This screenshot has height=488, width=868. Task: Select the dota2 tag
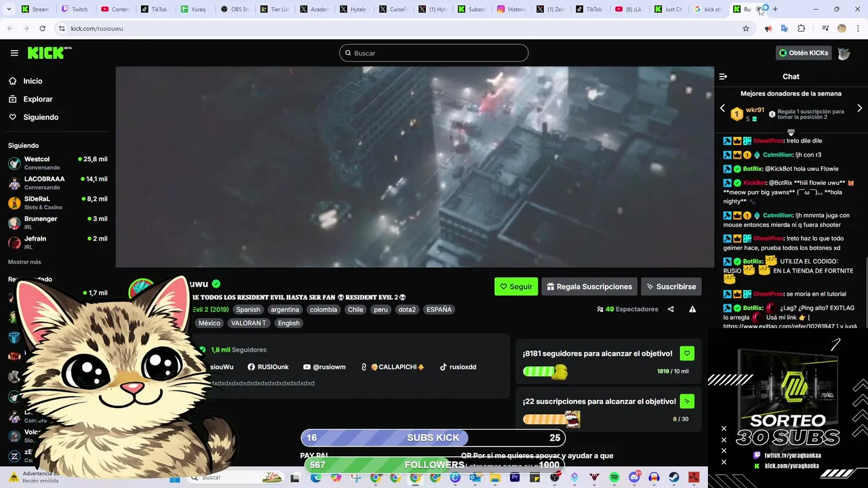click(407, 309)
